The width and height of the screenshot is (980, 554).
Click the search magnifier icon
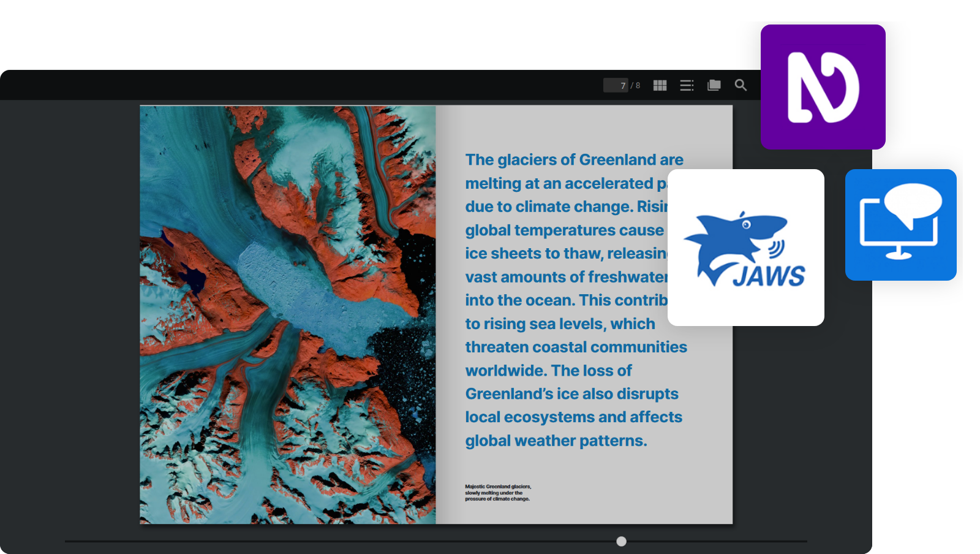click(x=741, y=85)
